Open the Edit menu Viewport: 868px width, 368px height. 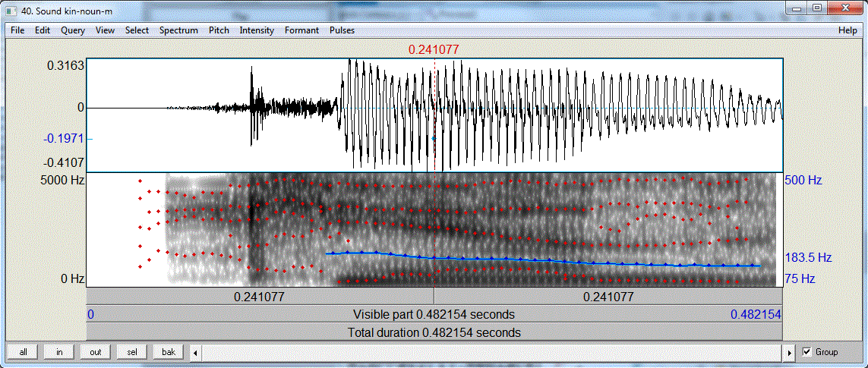coord(42,30)
